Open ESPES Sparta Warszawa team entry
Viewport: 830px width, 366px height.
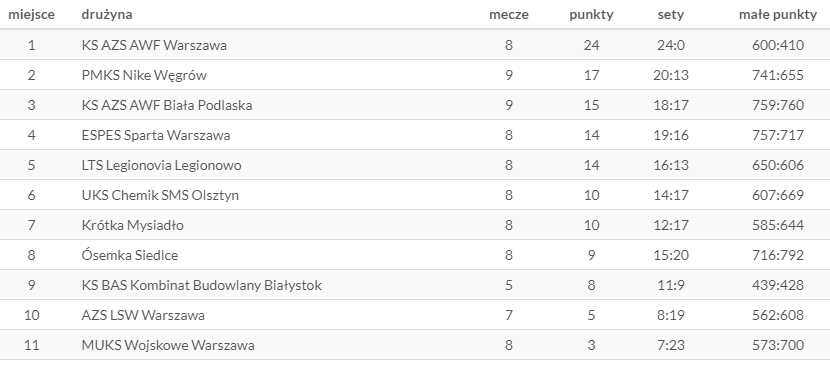(156, 135)
